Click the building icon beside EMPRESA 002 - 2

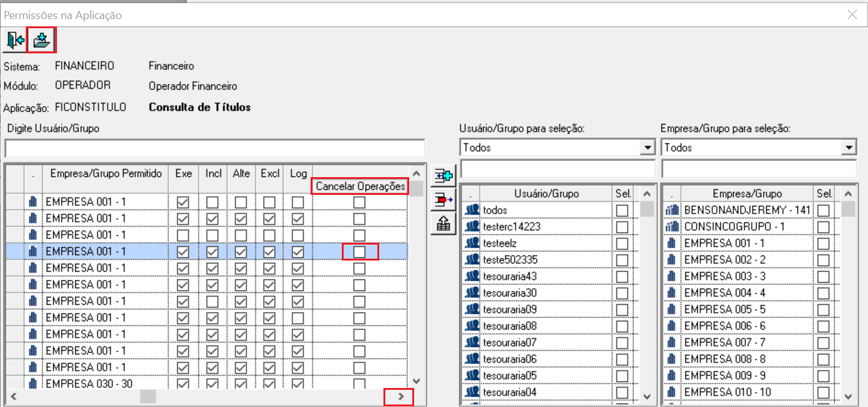(673, 260)
